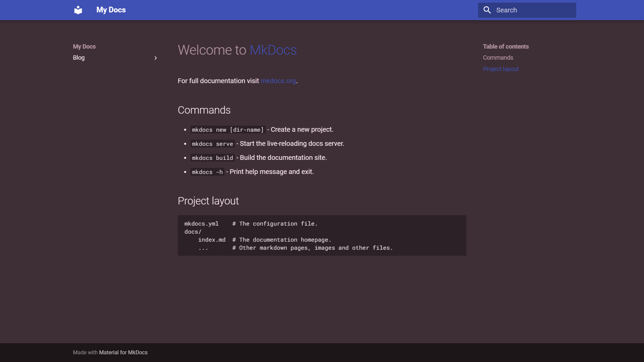This screenshot has width=644, height=362.
Task: Open the Blog navigation item
Action: click(x=79, y=58)
